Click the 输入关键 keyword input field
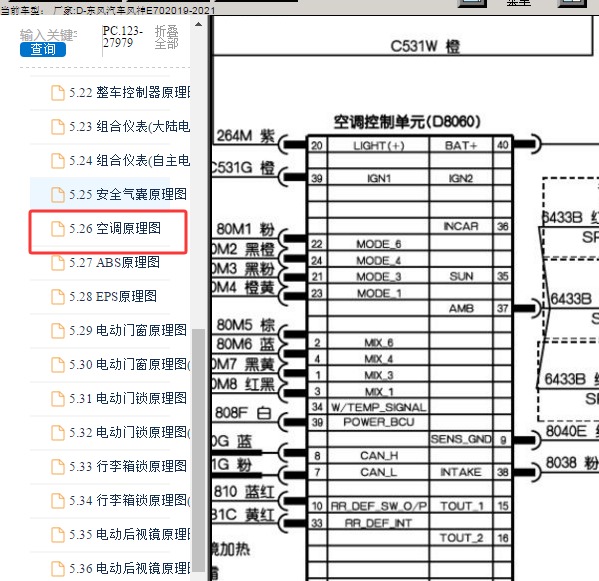Image resolution: width=599 pixels, height=581 pixels. [49, 35]
